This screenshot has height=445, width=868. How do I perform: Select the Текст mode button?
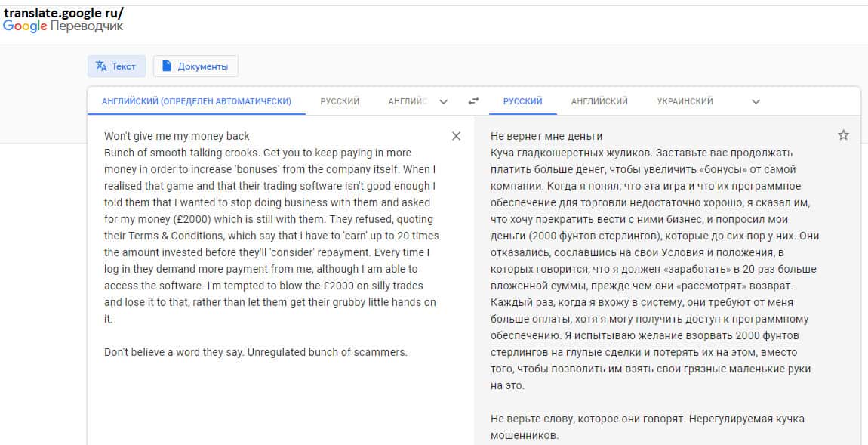[116, 66]
